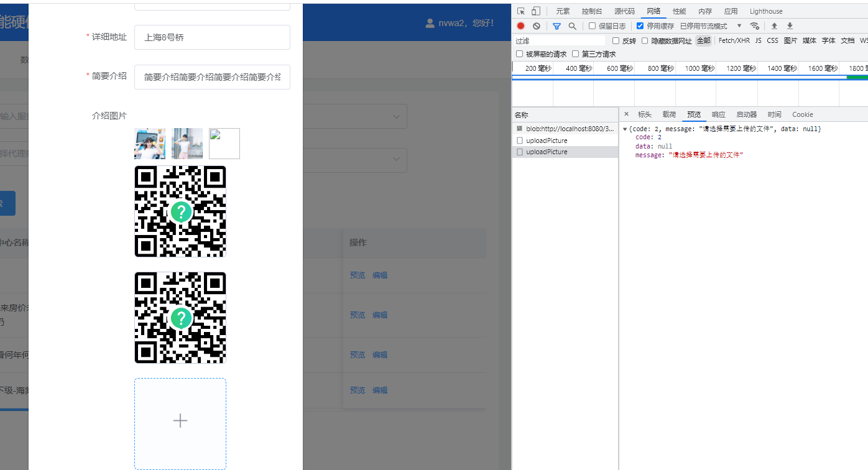868x470 pixels.
Task: Filter requests by All (全部)
Action: click(x=703, y=40)
